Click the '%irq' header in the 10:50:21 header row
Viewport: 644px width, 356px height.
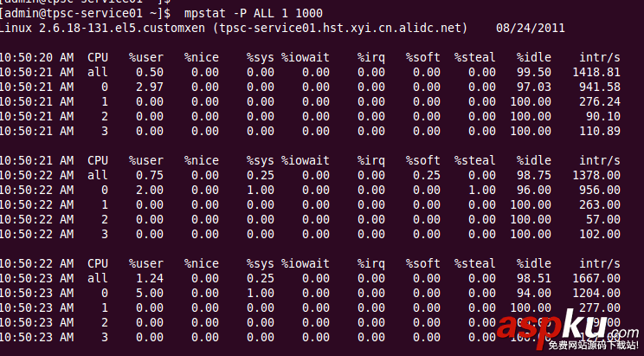coord(370,161)
